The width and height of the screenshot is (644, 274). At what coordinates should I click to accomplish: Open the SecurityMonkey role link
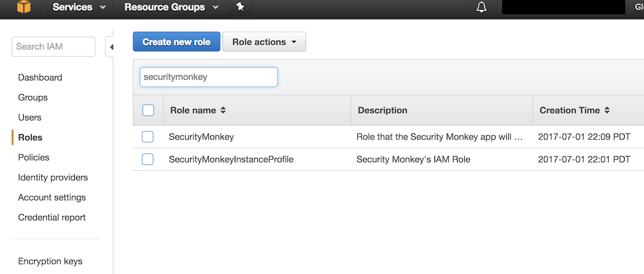201,137
